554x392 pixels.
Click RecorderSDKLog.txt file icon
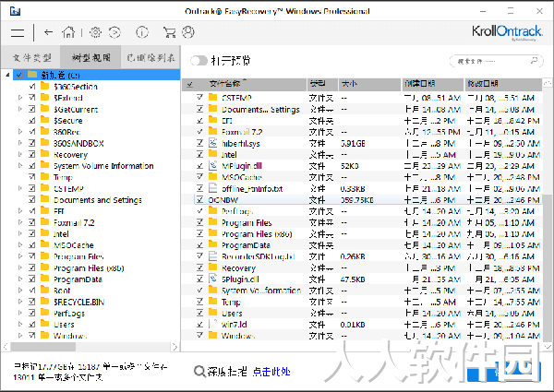[212, 256]
